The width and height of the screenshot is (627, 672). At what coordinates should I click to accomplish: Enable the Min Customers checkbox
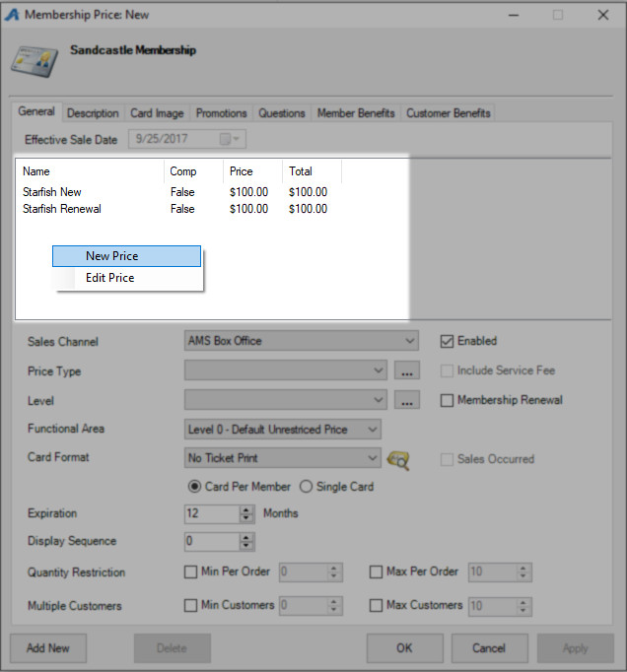click(190, 606)
